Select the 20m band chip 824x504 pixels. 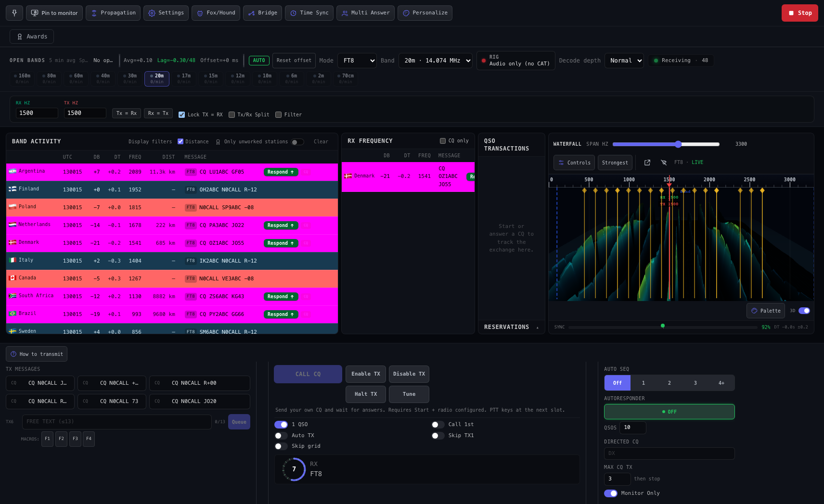coord(157,78)
